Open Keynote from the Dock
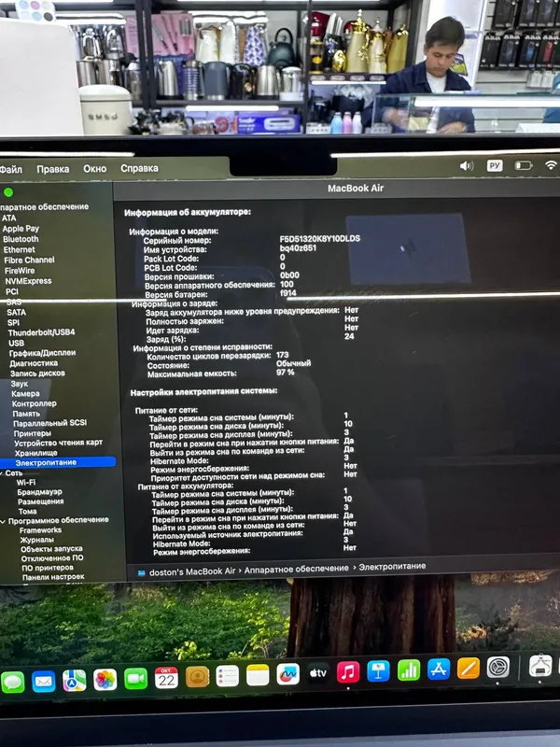Image resolution: width=560 pixels, height=747 pixels. coord(379,671)
